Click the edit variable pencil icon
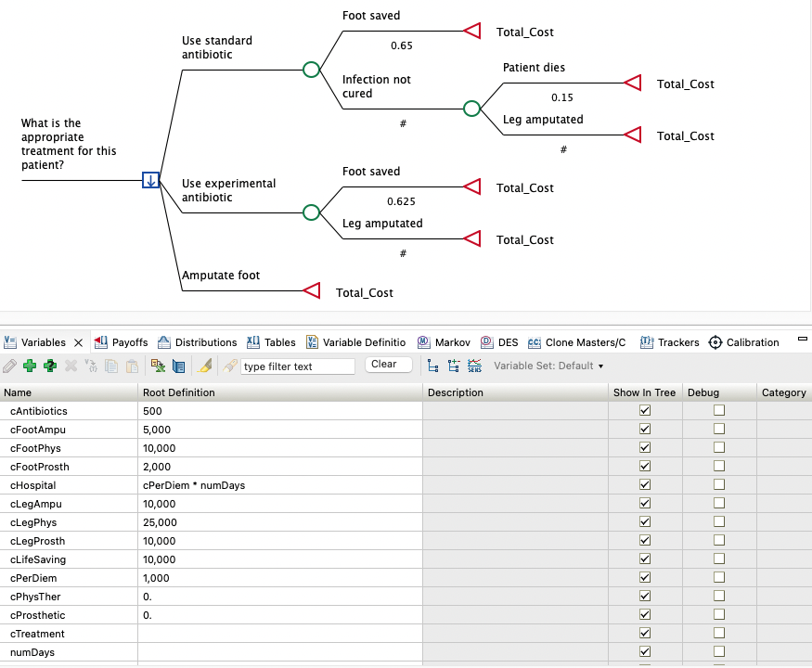 pos(9,365)
